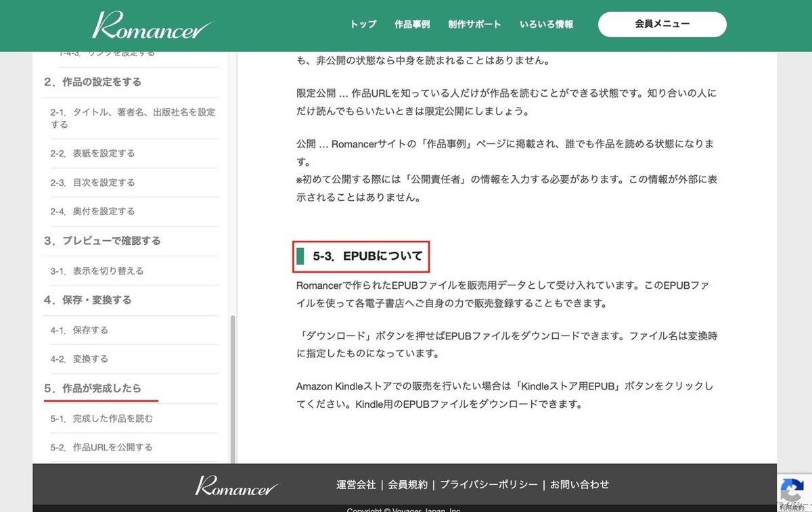The image size is (812, 512).
Task: Select sidebar section 5．作品が完成したら
Action: tap(93, 388)
